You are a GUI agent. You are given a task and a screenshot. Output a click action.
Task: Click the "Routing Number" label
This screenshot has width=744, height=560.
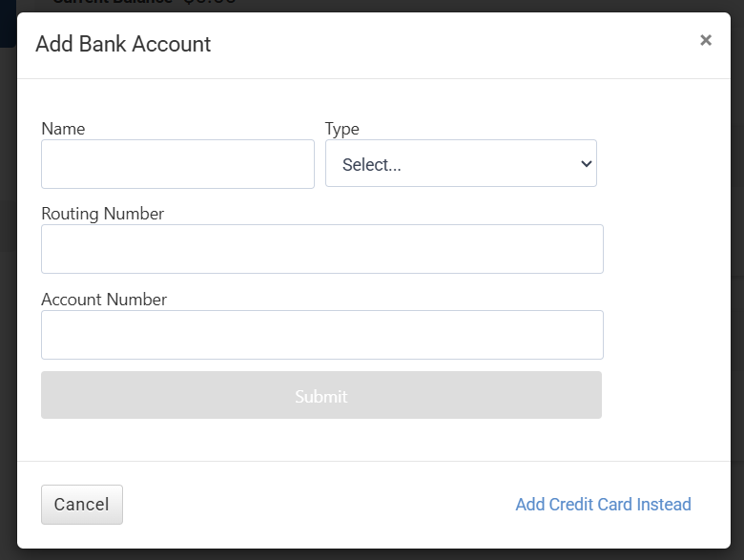[x=102, y=214]
